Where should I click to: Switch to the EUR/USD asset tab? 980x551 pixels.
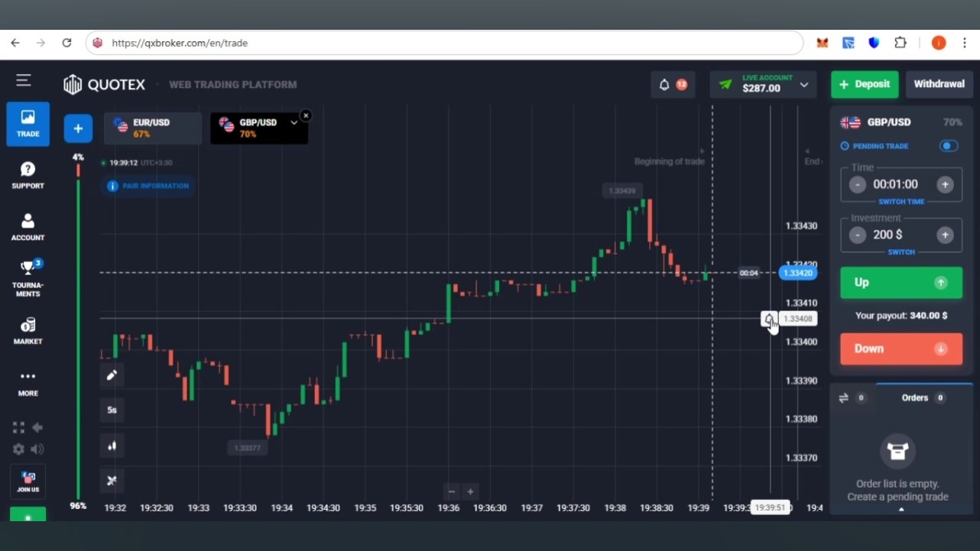click(153, 128)
